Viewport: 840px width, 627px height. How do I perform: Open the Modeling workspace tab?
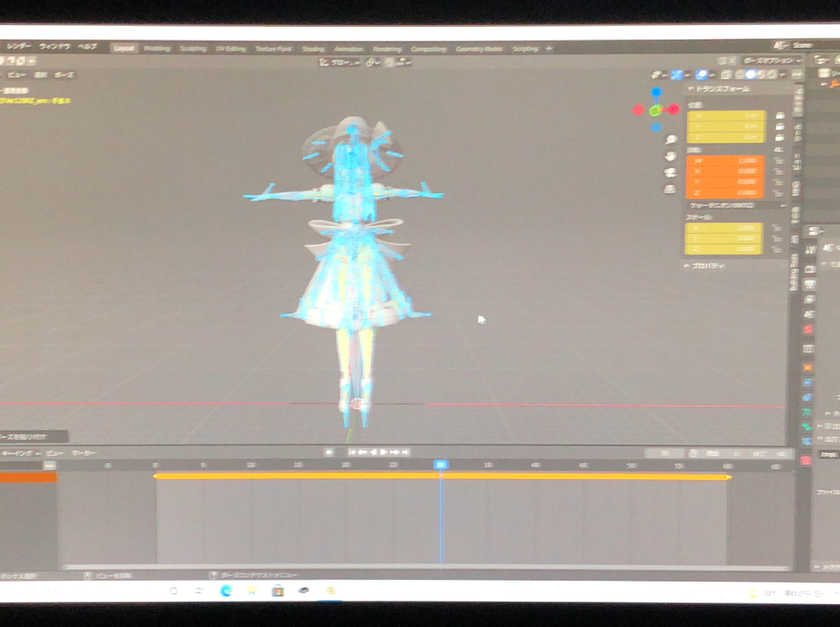(156, 49)
